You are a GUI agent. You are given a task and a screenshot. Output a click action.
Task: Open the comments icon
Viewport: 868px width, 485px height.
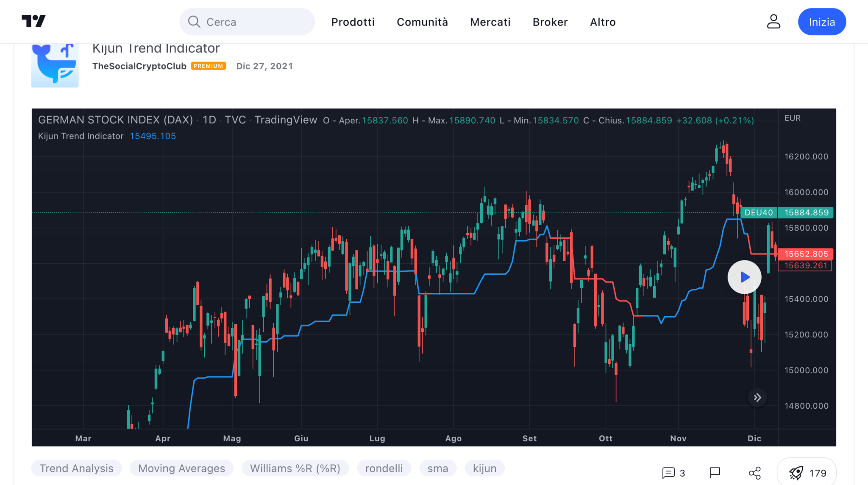point(668,473)
